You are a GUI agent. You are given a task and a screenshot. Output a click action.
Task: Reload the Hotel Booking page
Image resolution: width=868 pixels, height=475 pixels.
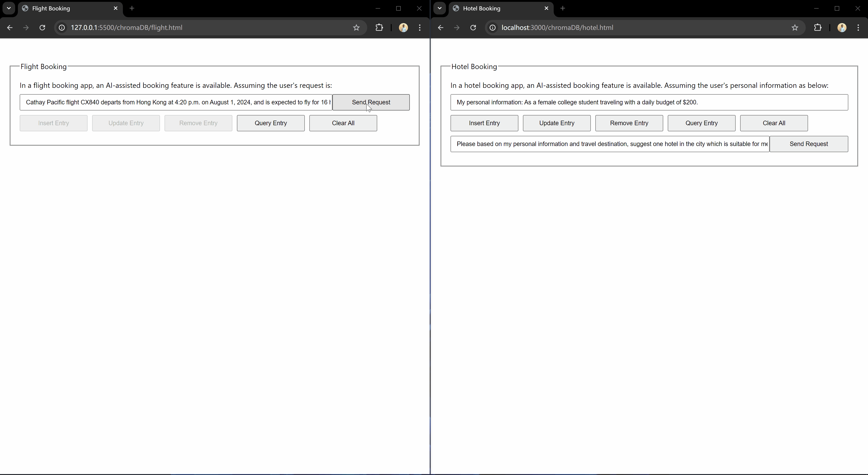pos(473,28)
